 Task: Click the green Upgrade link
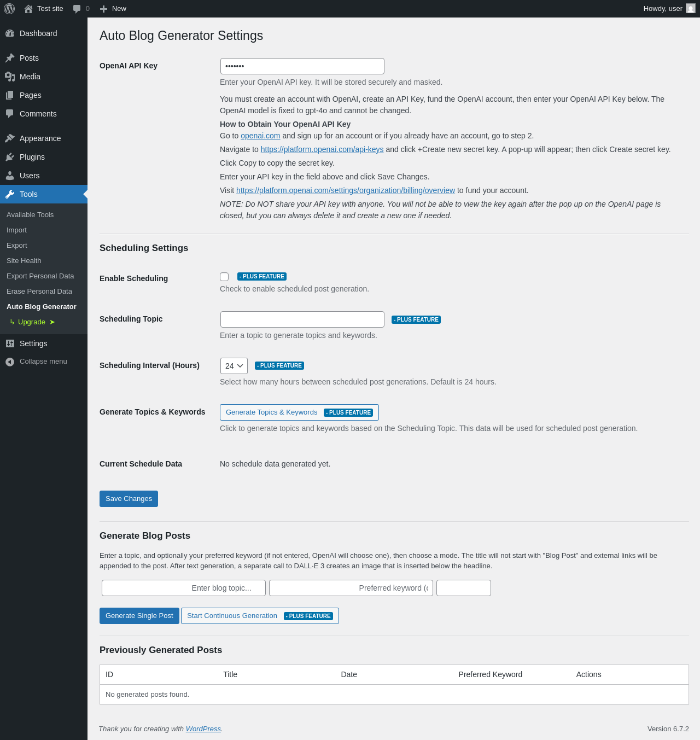click(x=32, y=322)
